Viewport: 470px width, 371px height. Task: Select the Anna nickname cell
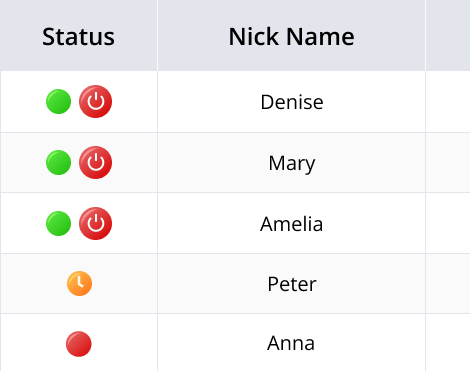291,343
